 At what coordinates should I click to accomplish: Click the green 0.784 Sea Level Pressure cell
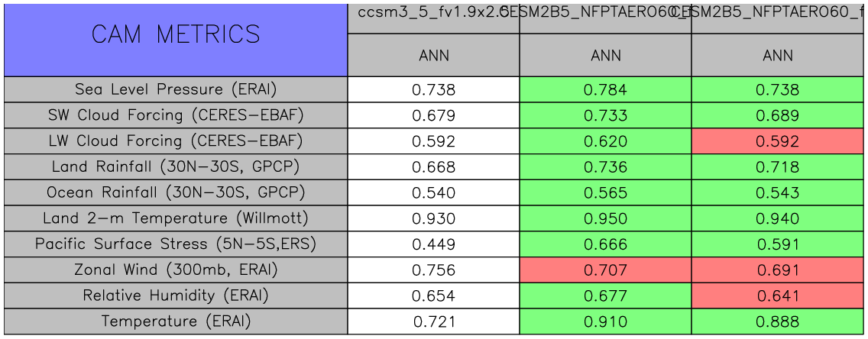[x=605, y=89]
